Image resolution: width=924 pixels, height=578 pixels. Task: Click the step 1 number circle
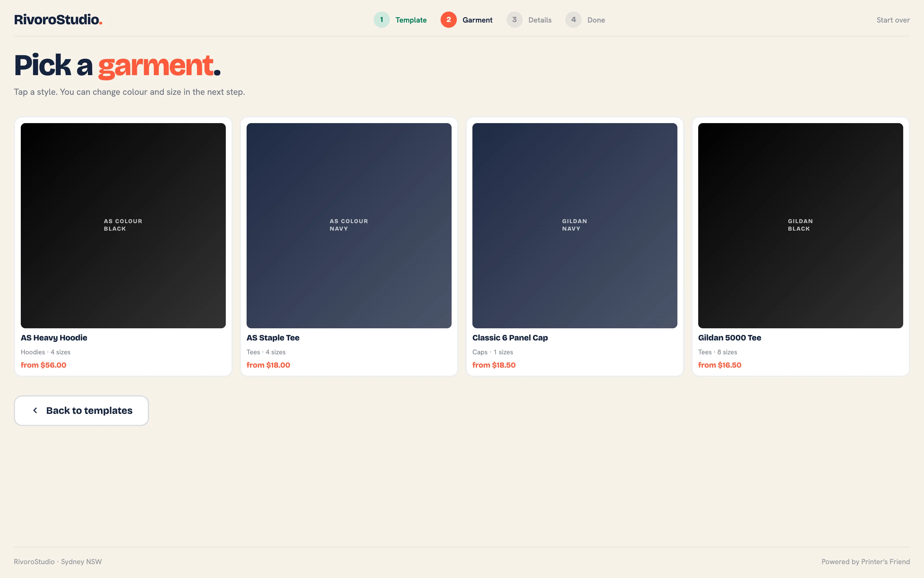point(381,19)
